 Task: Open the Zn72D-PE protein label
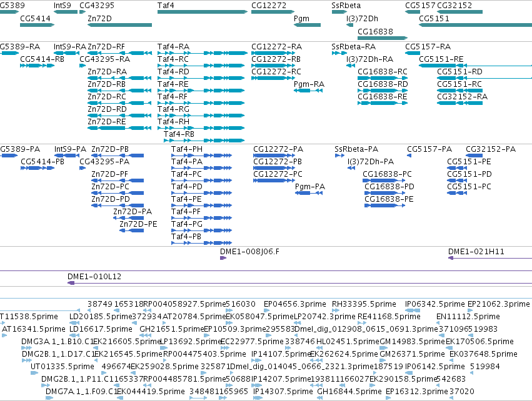(138, 224)
